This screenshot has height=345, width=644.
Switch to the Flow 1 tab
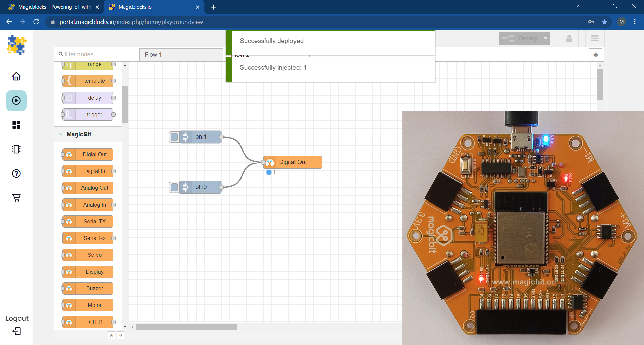181,55
